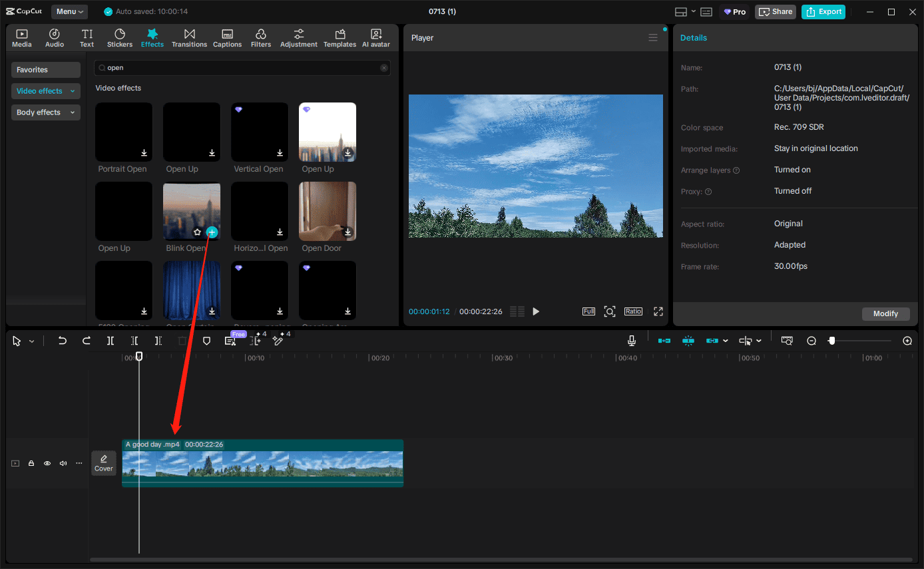Image resolution: width=924 pixels, height=569 pixels.
Task: Click the zoom in timeline magnifier
Action: (x=907, y=341)
